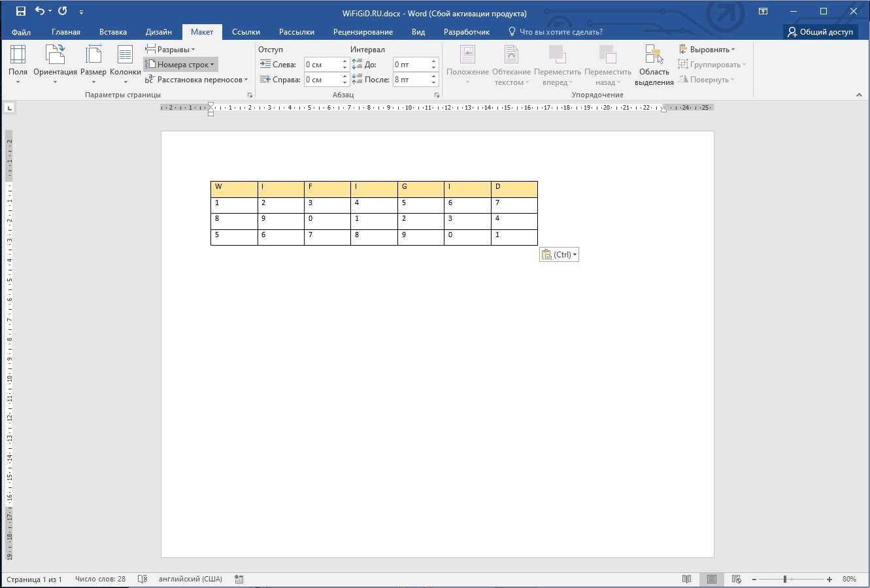
Task: Click the Обтекание текстом wrap text button
Action: pyautogui.click(x=511, y=65)
